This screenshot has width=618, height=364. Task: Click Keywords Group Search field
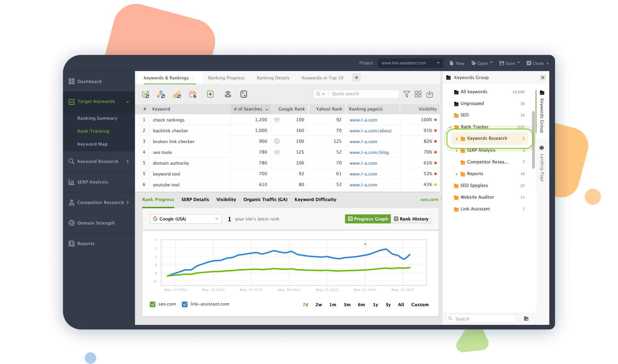(481, 319)
